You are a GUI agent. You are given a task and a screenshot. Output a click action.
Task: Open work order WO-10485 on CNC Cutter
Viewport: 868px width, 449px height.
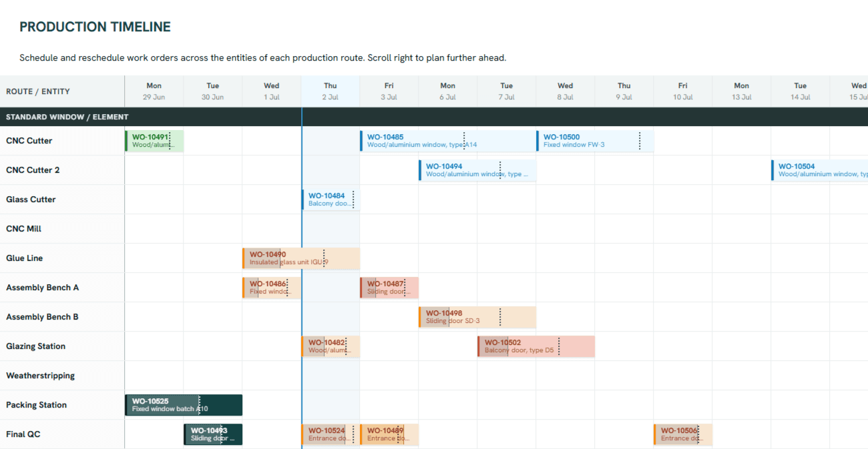[x=448, y=141]
